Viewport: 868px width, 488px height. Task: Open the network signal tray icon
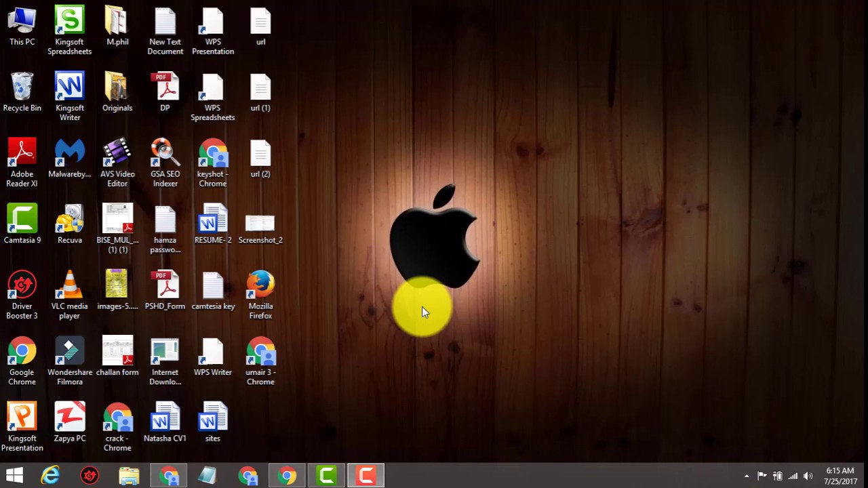(793, 476)
